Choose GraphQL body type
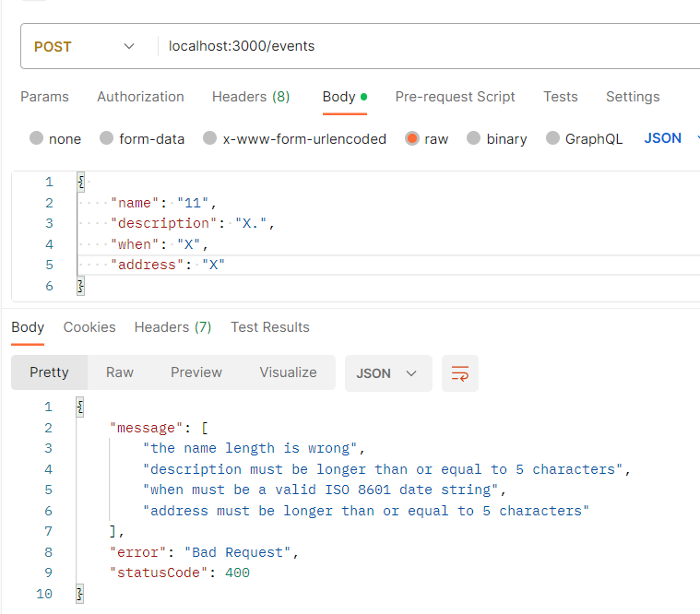This screenshot has width=700, height=614. click(553, 138)
